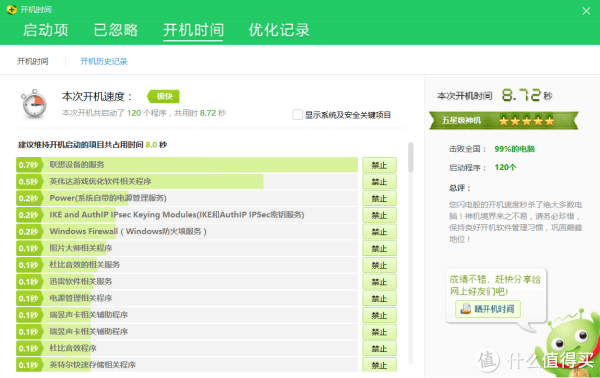
Task: Click 禁止 next to Power service
Action: 379,199
